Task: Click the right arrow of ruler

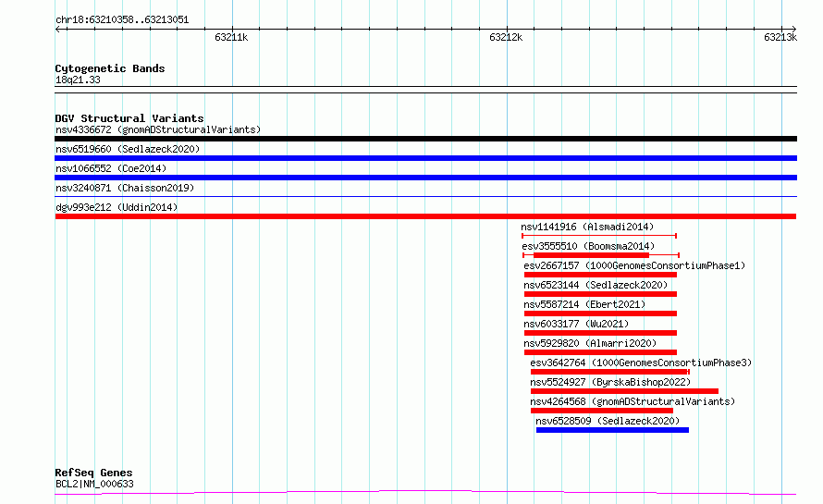Action: pyautogui.click(x=793, y=30)
